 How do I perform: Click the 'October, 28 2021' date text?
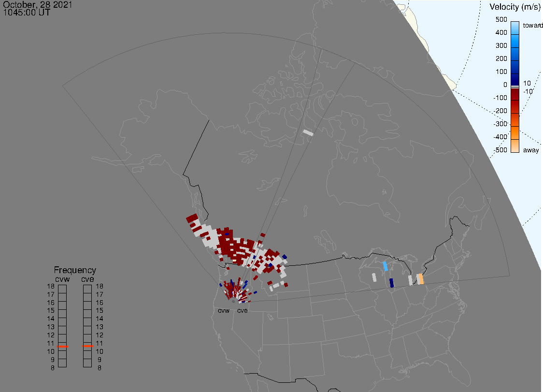click(x=38, y=5)
